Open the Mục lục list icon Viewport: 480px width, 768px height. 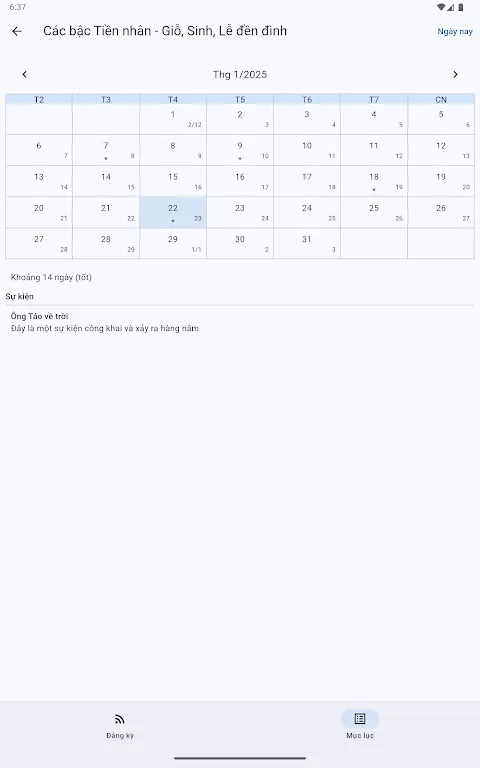coord(360,719)
